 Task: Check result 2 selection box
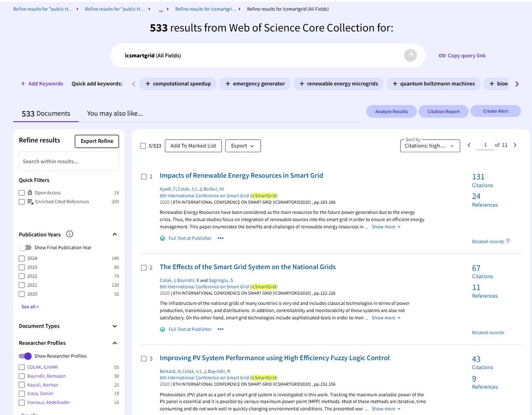[x=144, y=268]
